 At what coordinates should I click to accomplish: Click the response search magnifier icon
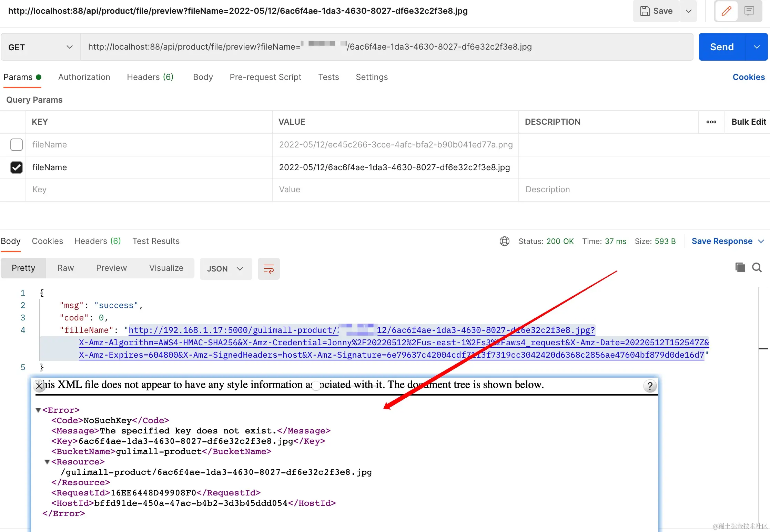pyautogui.click(x=757, y=267)
